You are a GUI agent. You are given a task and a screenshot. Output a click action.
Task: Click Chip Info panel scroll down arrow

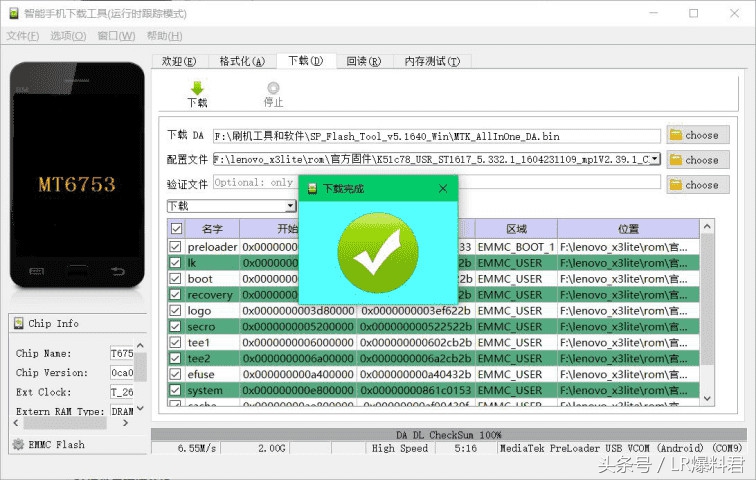click(x=140, y=408)
